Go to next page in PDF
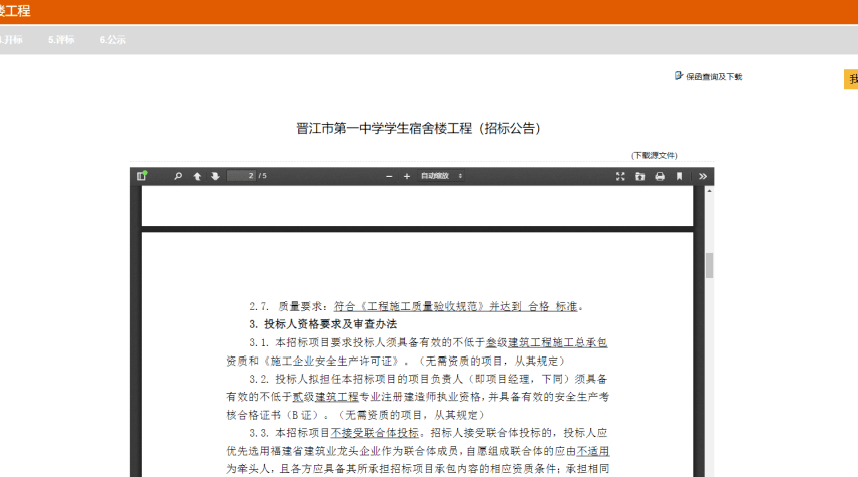858x477 pixels. [x=215, y=176]
